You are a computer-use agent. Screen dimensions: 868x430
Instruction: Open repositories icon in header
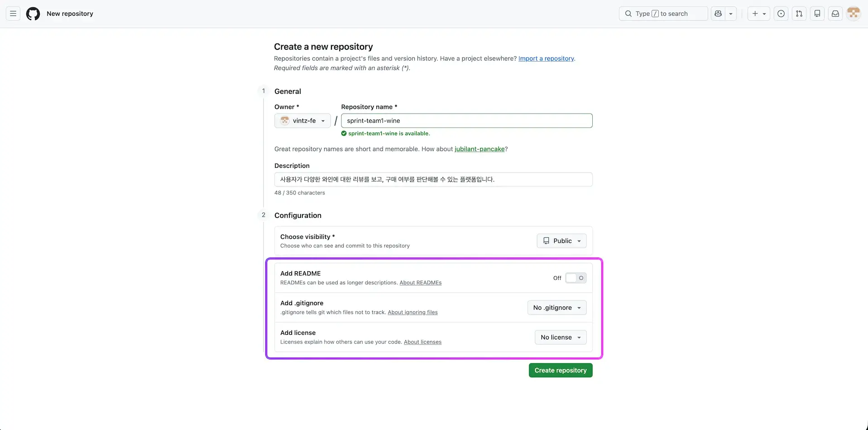(817, 14)
